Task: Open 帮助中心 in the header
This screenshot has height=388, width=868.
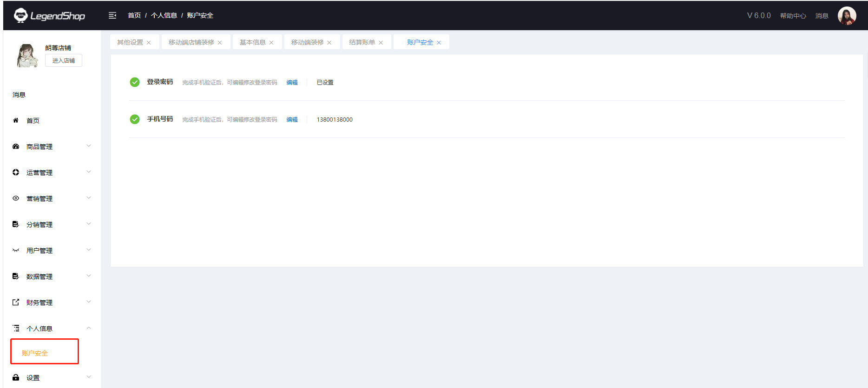Action: (x=793, y=16)
